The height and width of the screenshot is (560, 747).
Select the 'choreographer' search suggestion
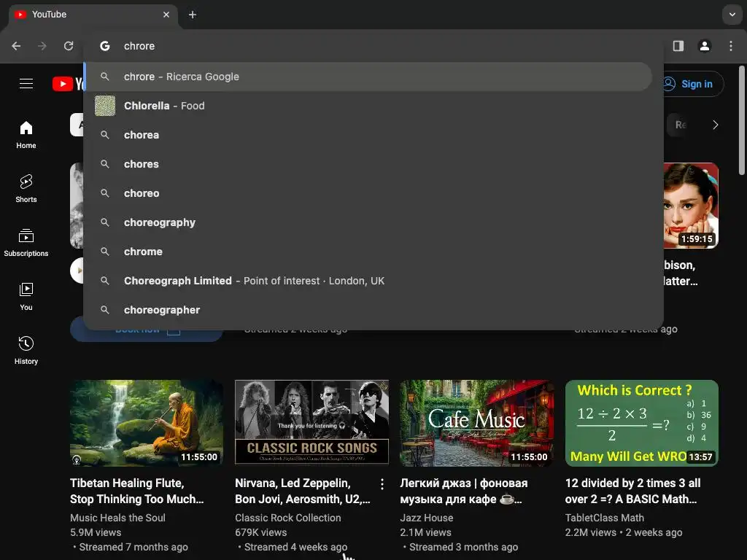[368, 310]
